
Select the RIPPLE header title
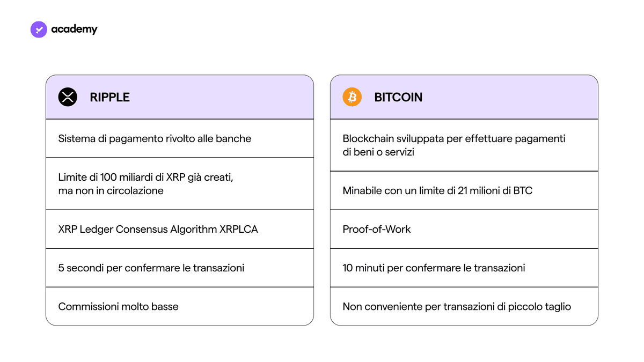(x=110, y=98)
